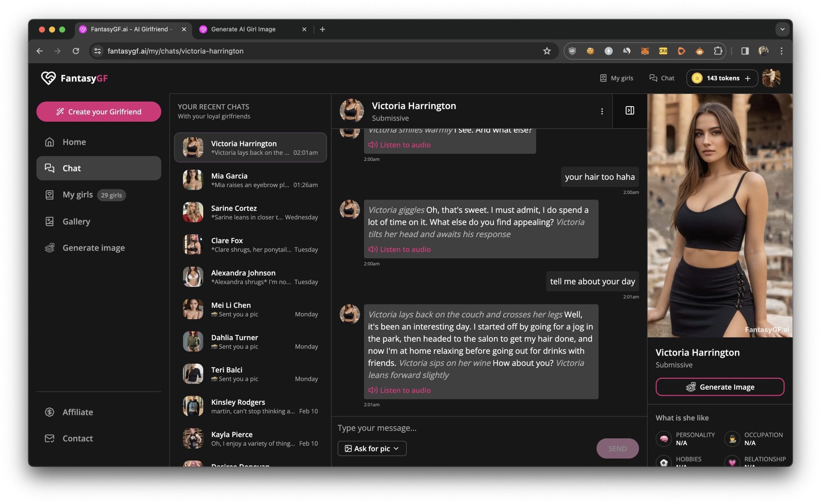This screenshot has height=504, width=821.
Task: Click the Create your Girlfriend button
Action: tap(99, 111)
